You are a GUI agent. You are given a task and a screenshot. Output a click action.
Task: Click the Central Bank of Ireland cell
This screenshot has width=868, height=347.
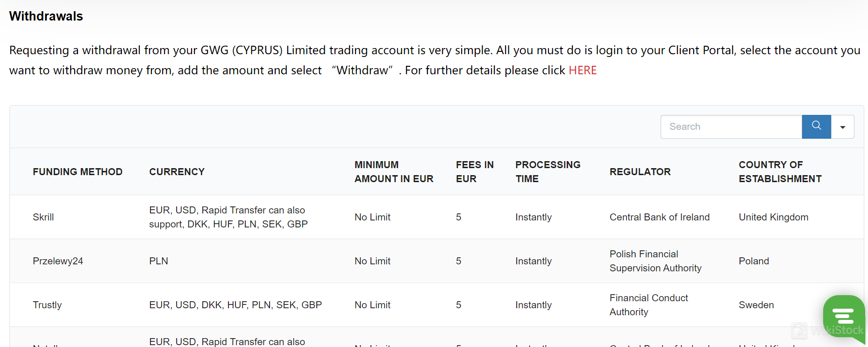tap(659, 217)
